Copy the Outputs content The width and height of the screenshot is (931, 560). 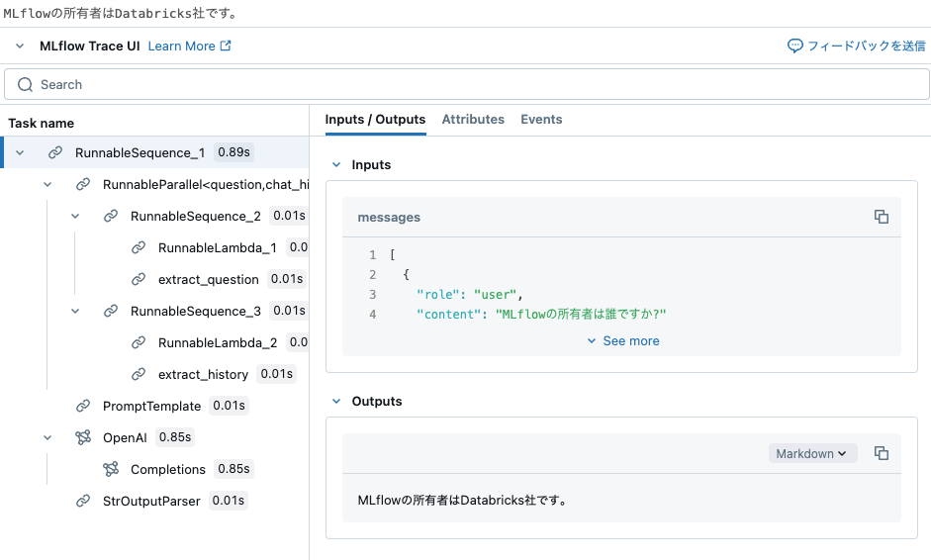(x=882, y=453)
